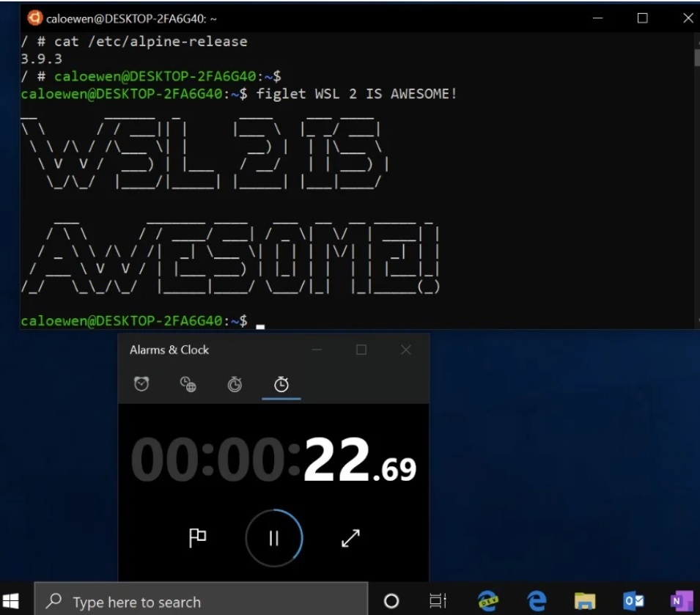700x615 pixels.
Task: Pause the running stopwatch
Action: pos(274,538)
